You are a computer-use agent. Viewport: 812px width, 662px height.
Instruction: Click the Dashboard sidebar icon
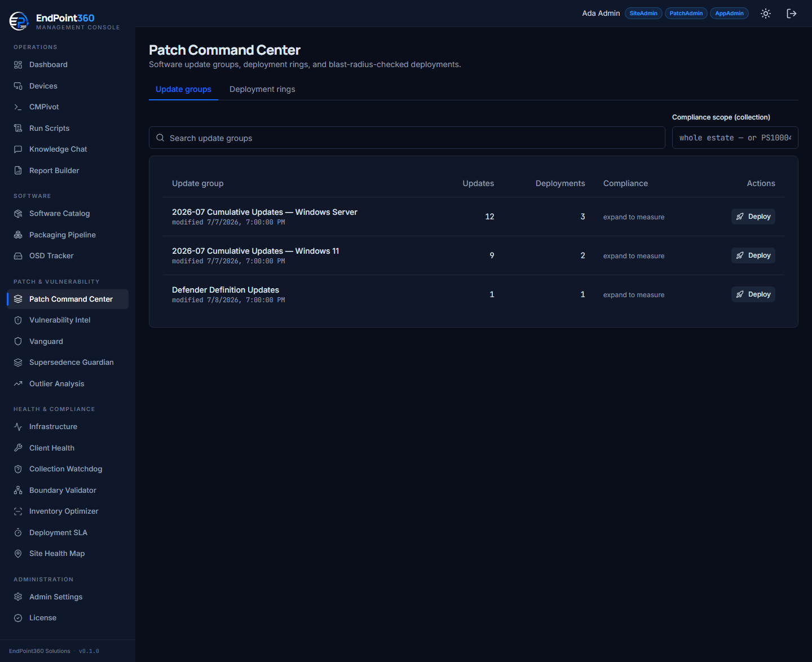click(18, 65)
